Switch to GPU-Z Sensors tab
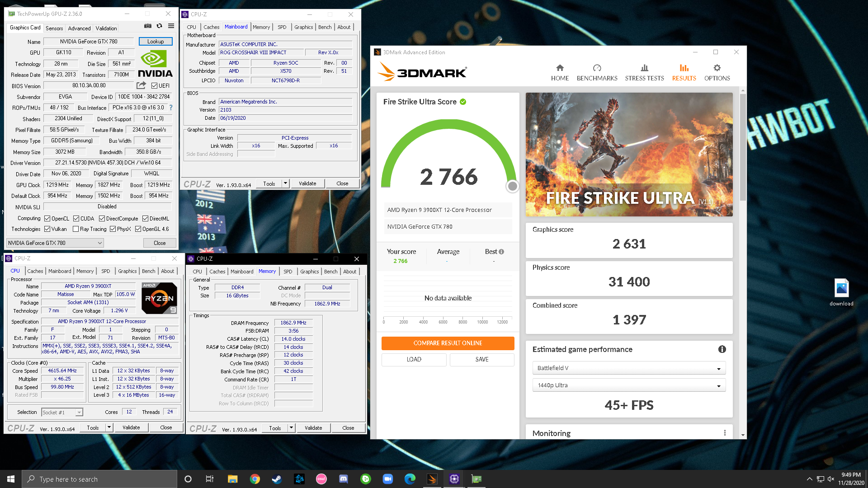 coord(54,28)
